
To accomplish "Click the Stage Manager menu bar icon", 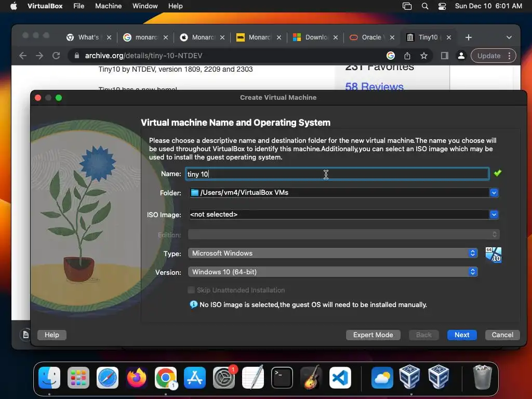I will [407, 6].
